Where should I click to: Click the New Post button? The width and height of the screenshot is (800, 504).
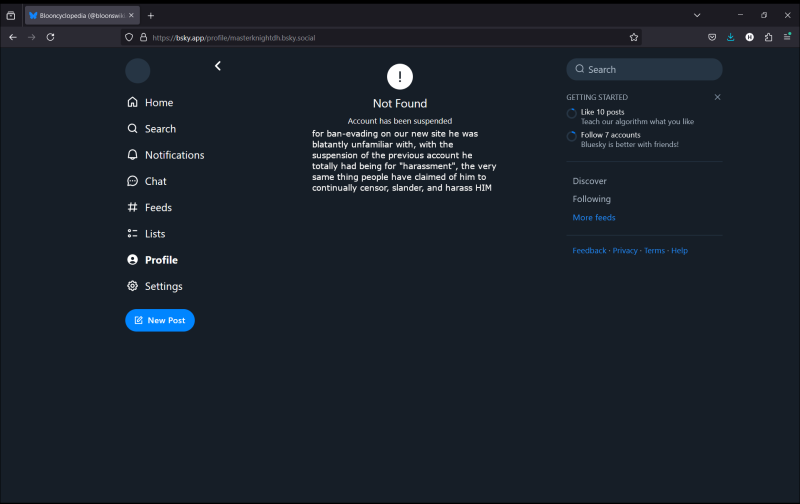pos(160,320)
